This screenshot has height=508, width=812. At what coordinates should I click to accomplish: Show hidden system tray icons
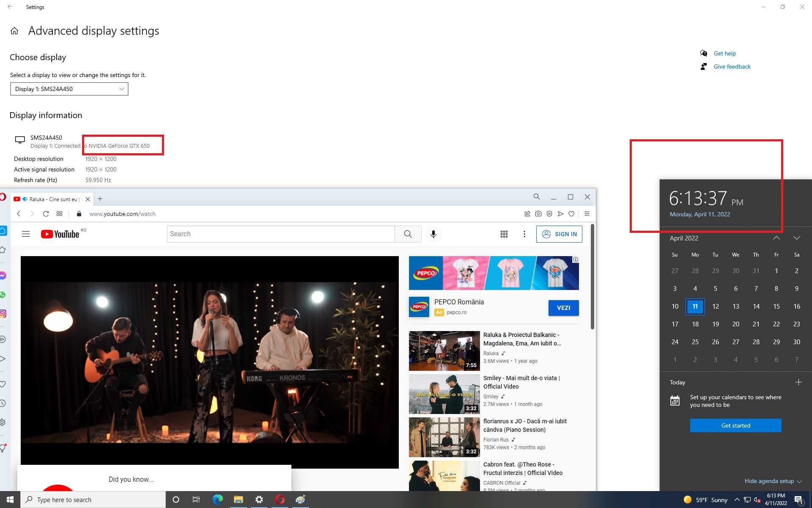pos(737,500)
